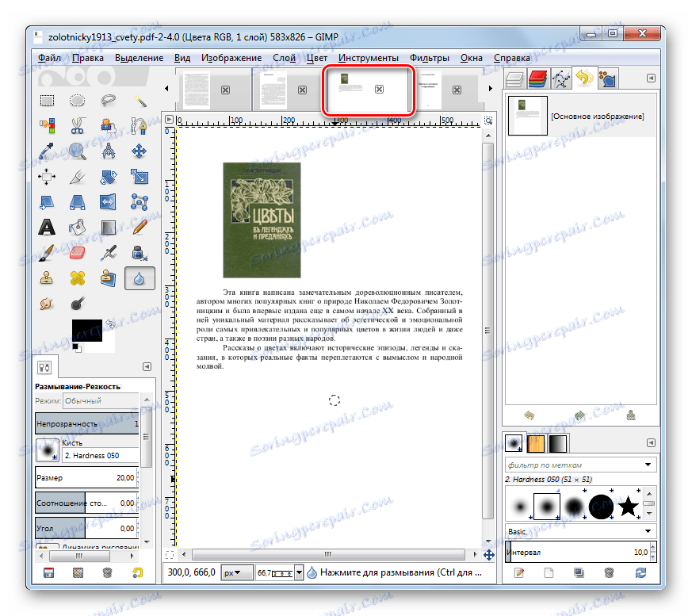This screenshot has height=616, width=692.
Task: Select the Paintbrush tool
Action: (47, 253)
